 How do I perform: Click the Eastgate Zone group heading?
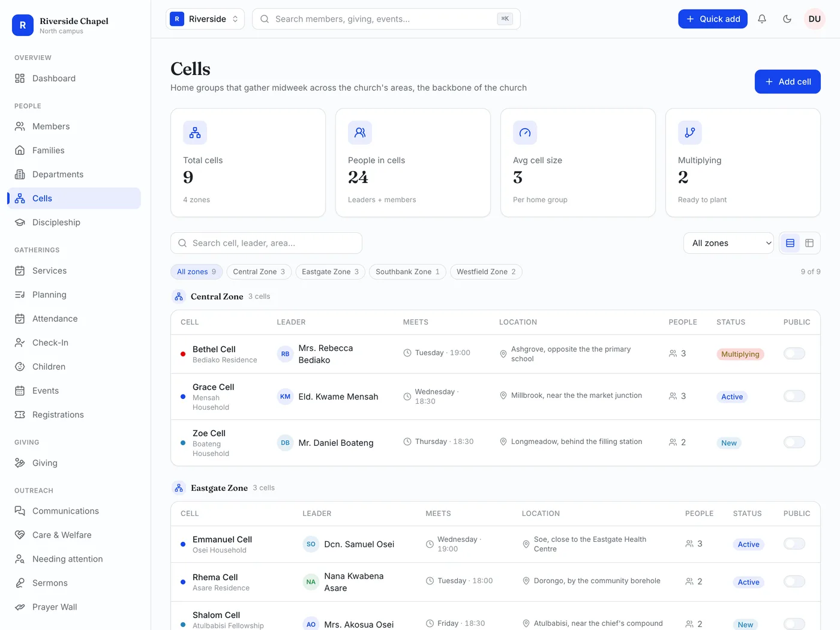[x=220, y=488]
